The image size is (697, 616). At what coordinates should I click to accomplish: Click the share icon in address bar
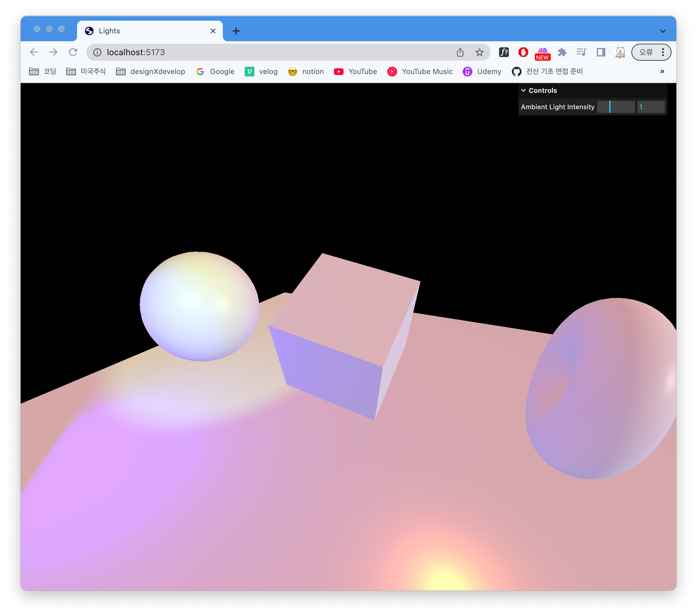[x=460, y=52]
